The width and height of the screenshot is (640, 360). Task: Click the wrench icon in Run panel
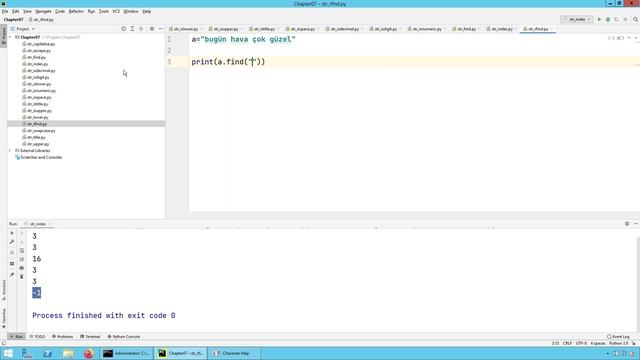[12, 242]
